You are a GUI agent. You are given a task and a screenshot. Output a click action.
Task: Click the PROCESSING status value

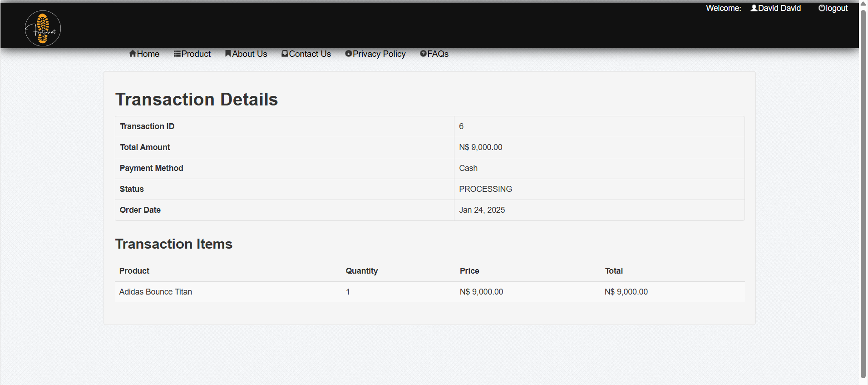(485, 189)
